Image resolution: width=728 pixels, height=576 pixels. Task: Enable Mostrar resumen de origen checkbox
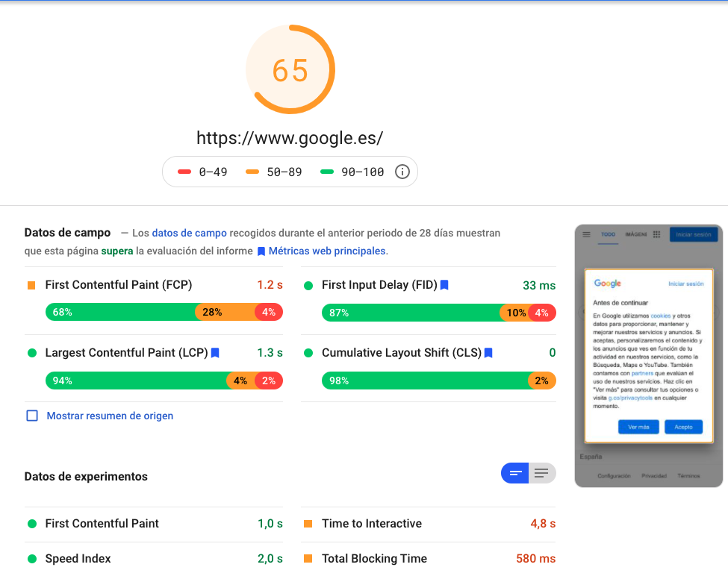pos(32,416)
